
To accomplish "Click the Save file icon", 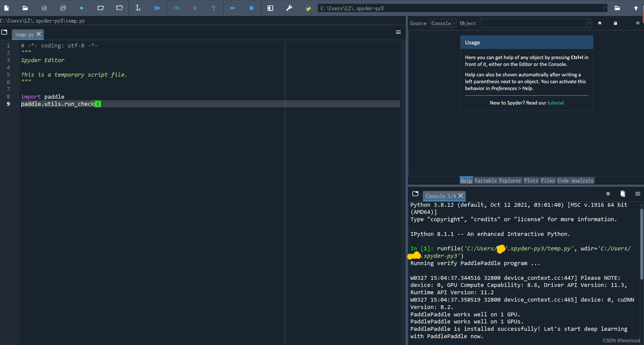I will 44,8.
